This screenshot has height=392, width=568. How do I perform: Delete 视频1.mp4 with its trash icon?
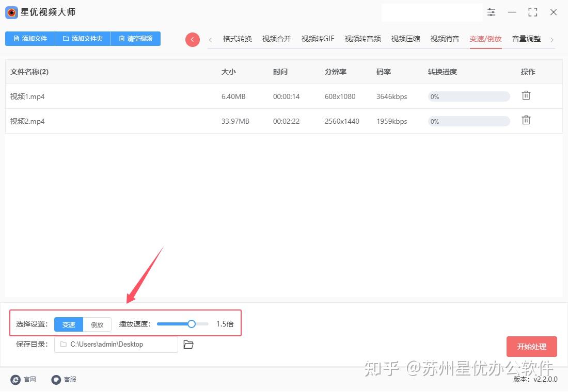(x=526, y=95)
